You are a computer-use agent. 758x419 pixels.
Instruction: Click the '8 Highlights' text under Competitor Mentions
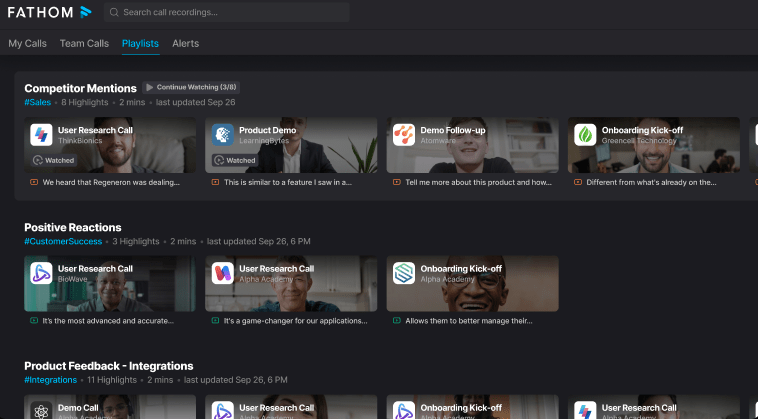pos(85,102)
